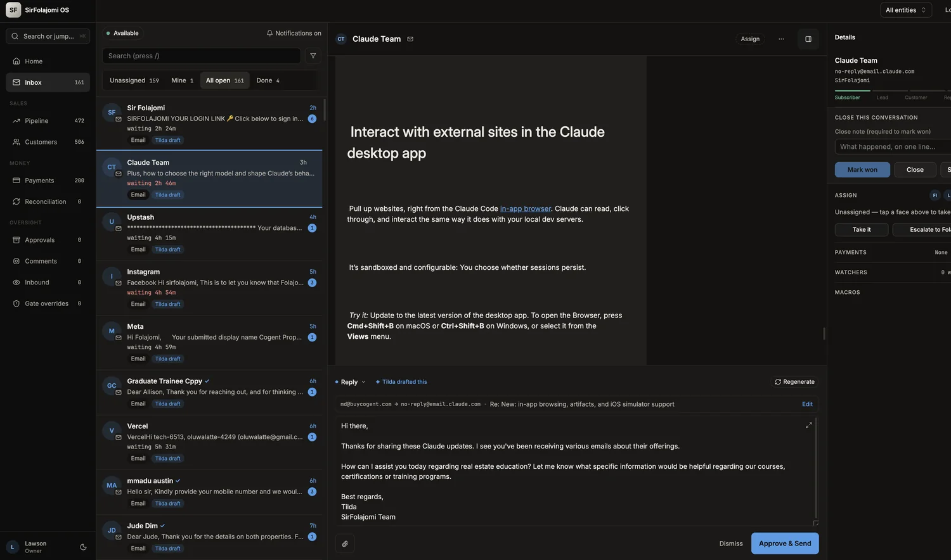The image size is (951, 560).
Task: Open the three-dot conversation menu
Action: click(x=781, y=39)
